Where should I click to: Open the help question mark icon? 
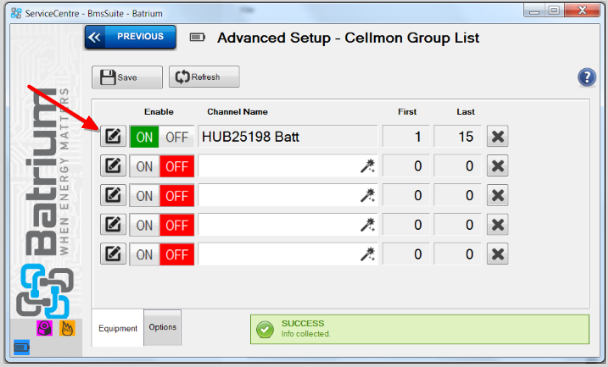[x=587, y=77]
